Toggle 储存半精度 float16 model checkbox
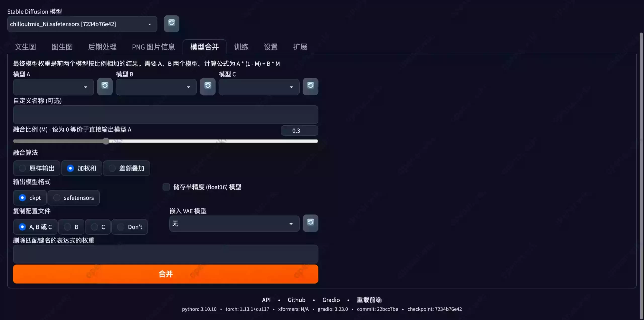The width and height of the screenshot is (644, 320). (166, 187)
